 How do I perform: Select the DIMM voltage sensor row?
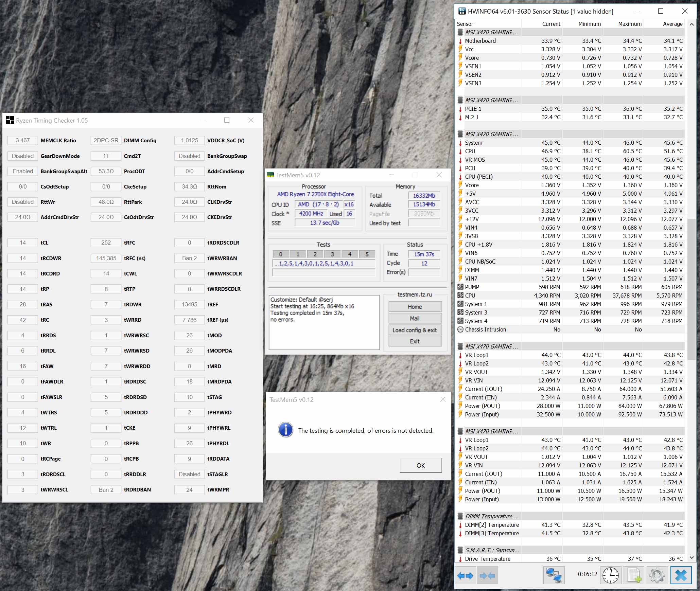pyautogui.click(x=472, y=270)
